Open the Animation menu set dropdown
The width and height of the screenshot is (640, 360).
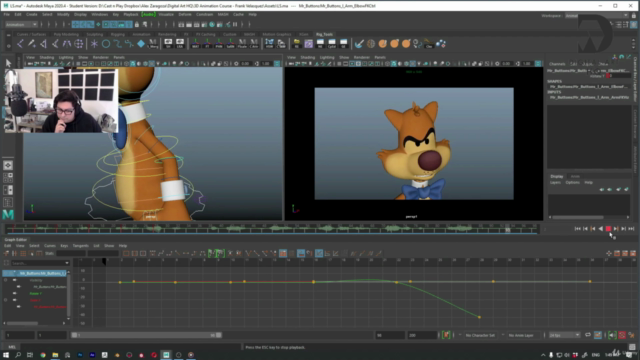click(21, 24)
